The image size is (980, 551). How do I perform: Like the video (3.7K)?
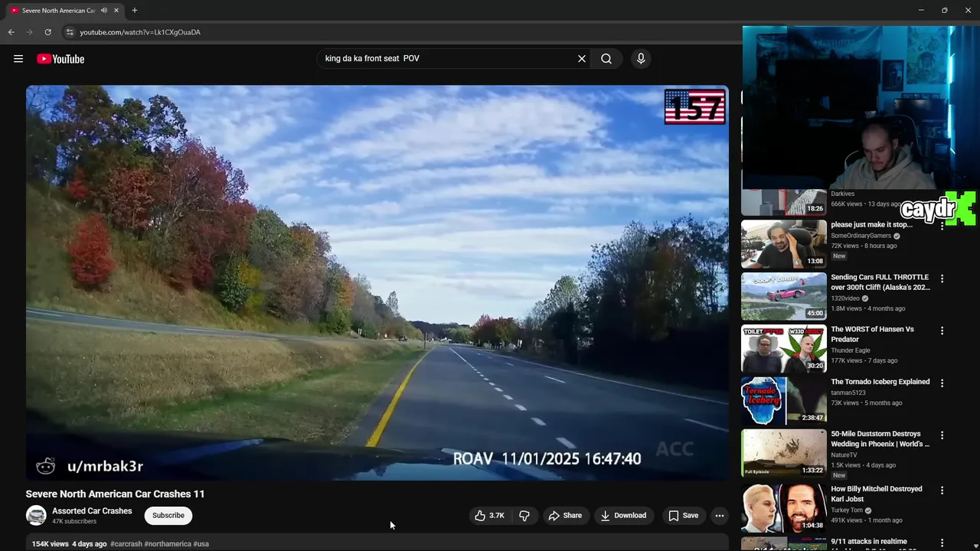(489, 516)
